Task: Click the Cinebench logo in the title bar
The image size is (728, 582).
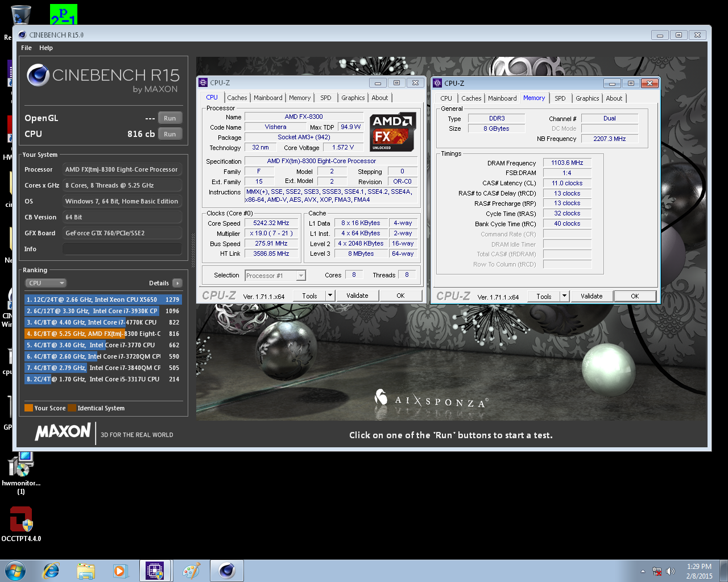Action: tap(22, 35)
